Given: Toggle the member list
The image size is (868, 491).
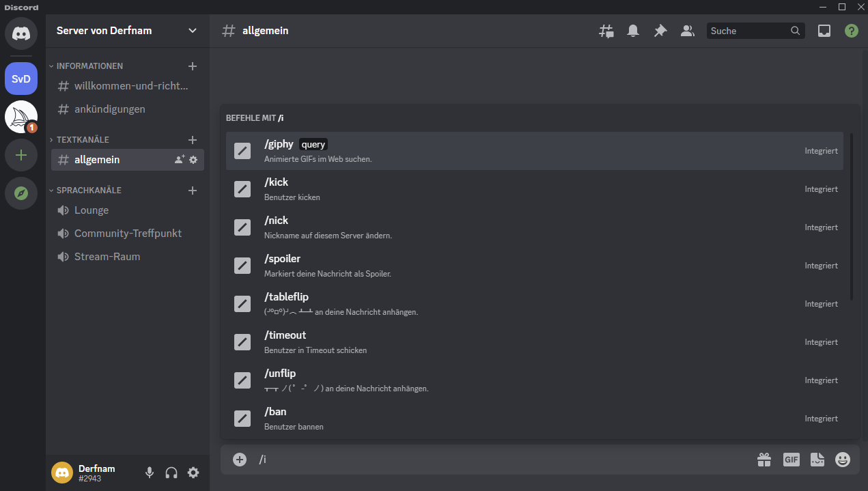Looking at the screenshot, I should pos(687,31).
